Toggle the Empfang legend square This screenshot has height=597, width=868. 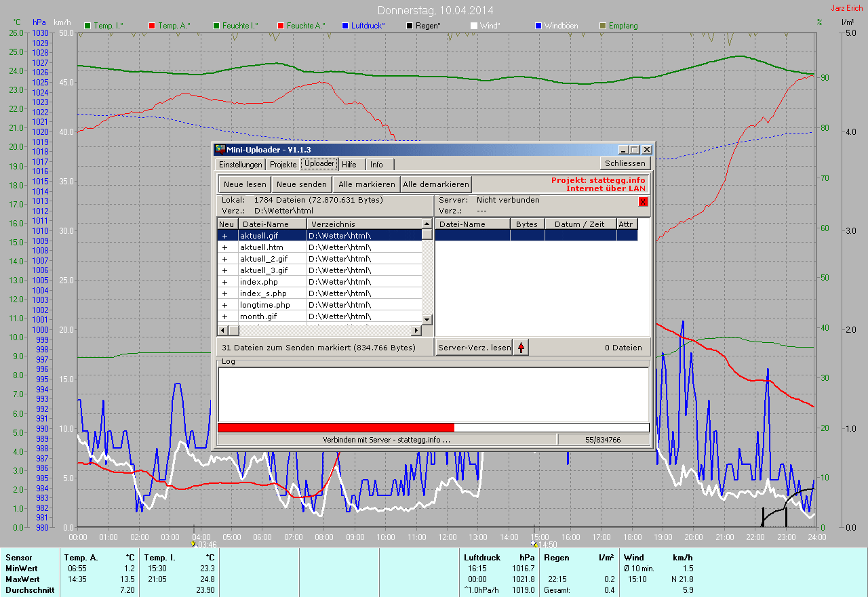[603, 26]
